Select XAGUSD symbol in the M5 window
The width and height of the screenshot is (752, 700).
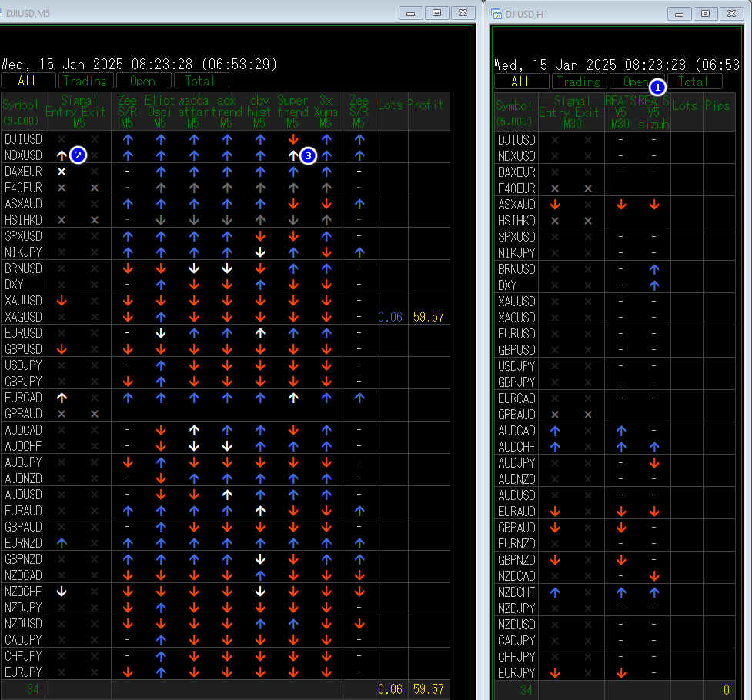tap(23, 317)
